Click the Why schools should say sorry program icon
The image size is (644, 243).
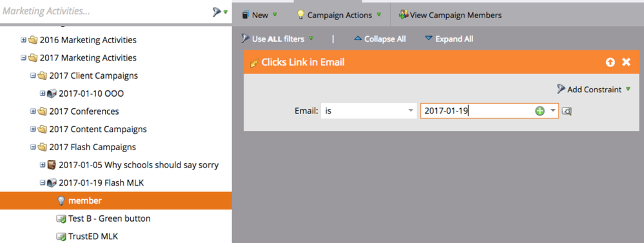click(52, 165)
